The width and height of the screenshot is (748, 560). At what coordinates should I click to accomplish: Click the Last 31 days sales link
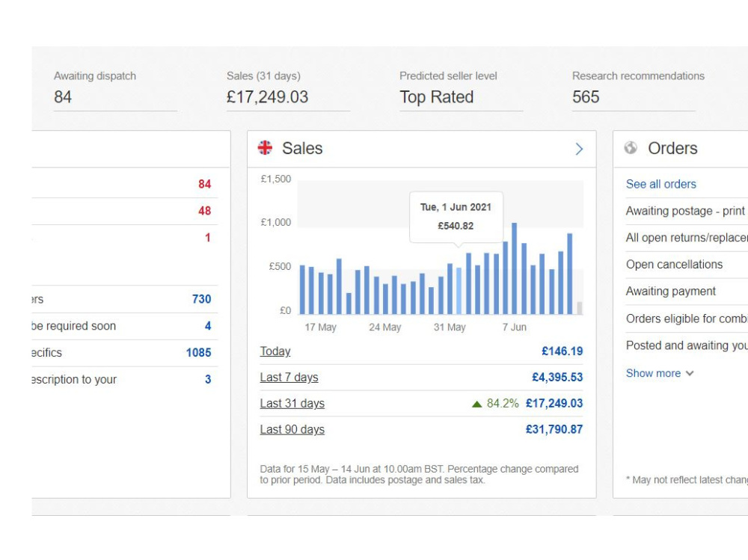point(292,404)
